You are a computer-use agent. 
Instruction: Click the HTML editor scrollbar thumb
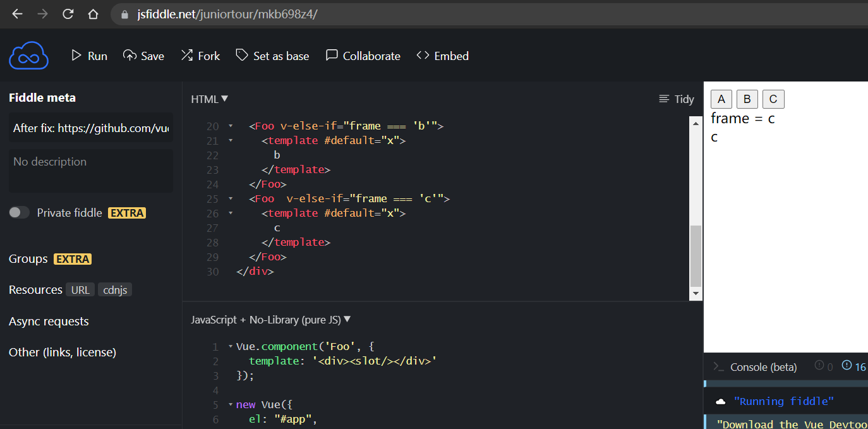coord(696,256)
